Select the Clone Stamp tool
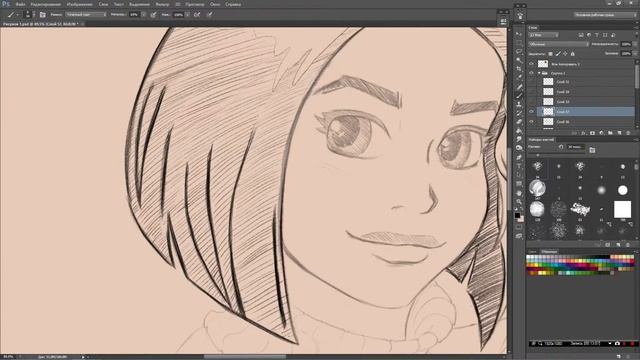 [x=519, y=104]
